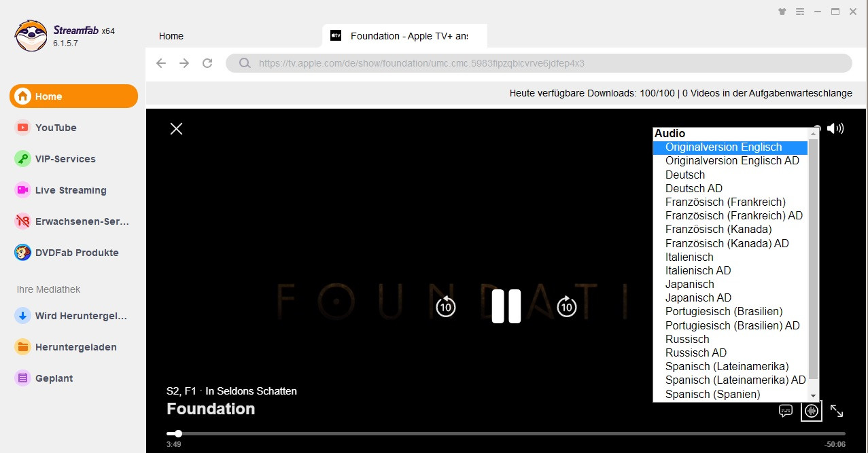Reload the current page

(x=207, y=63)
